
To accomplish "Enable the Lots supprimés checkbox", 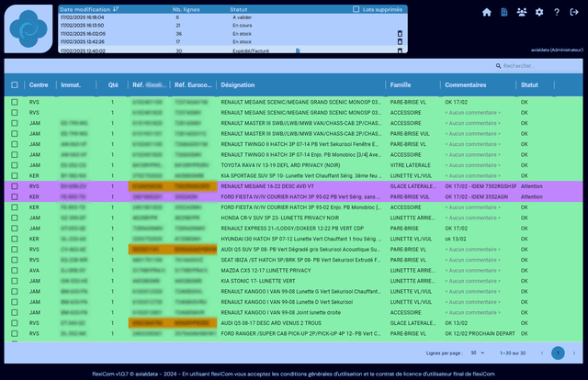I will pos(356,9).
